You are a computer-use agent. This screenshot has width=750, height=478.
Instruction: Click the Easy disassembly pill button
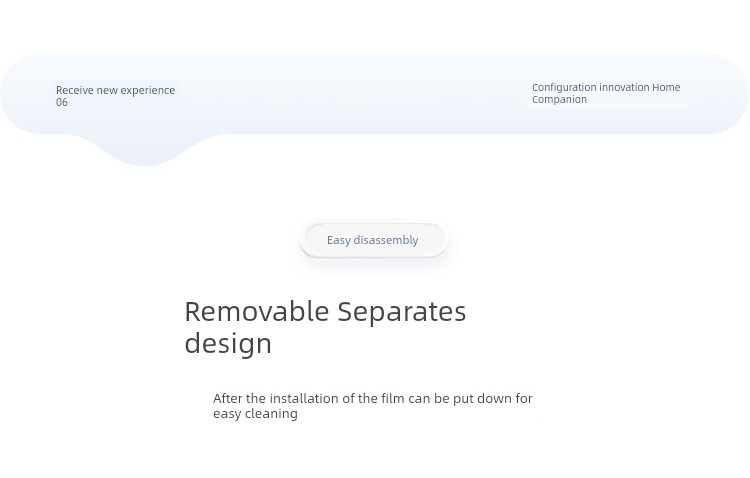(x=373, y=240)
